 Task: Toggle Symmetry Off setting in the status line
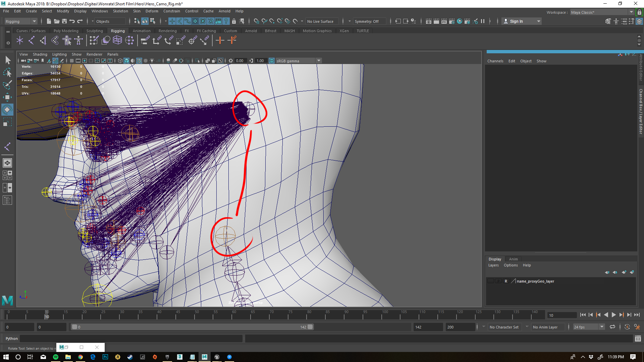pos(369,21)
